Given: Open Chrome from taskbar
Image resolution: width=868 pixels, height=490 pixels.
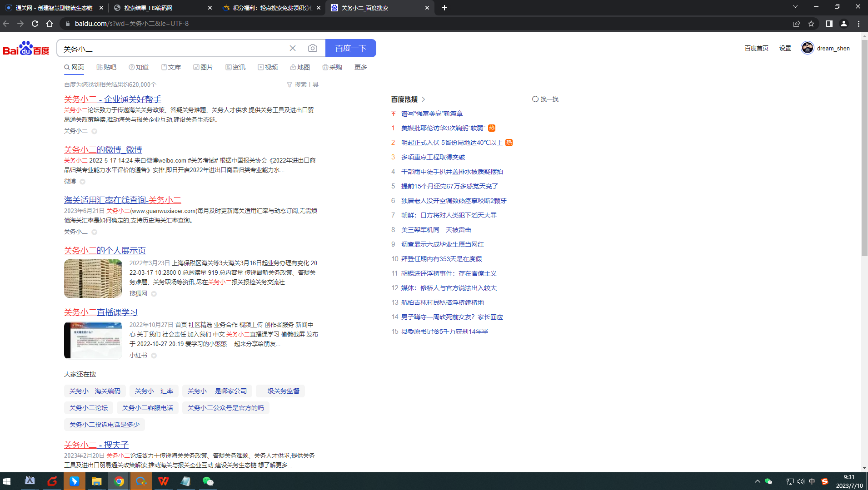Looking at the screenshot, I should 119,481.
